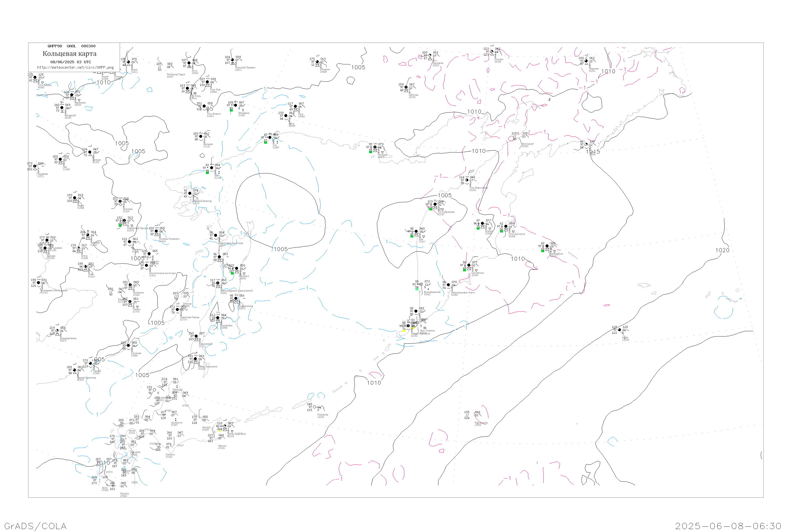Viewport: 798px width, 532px height.
Task: Click the Никольское station circle symbol
Action: (547, 246)
